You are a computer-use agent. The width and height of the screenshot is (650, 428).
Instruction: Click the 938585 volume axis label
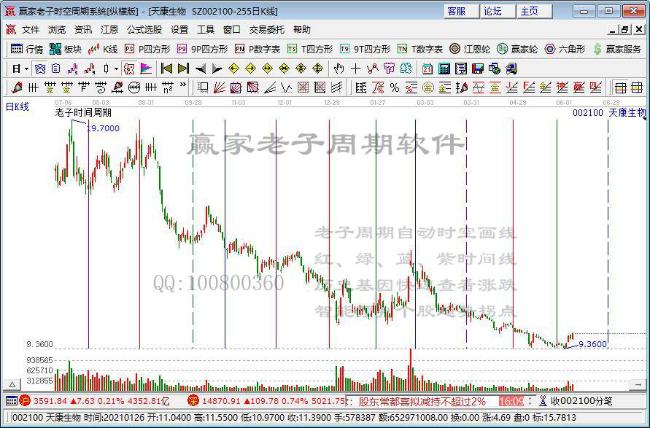pos(40,360)
